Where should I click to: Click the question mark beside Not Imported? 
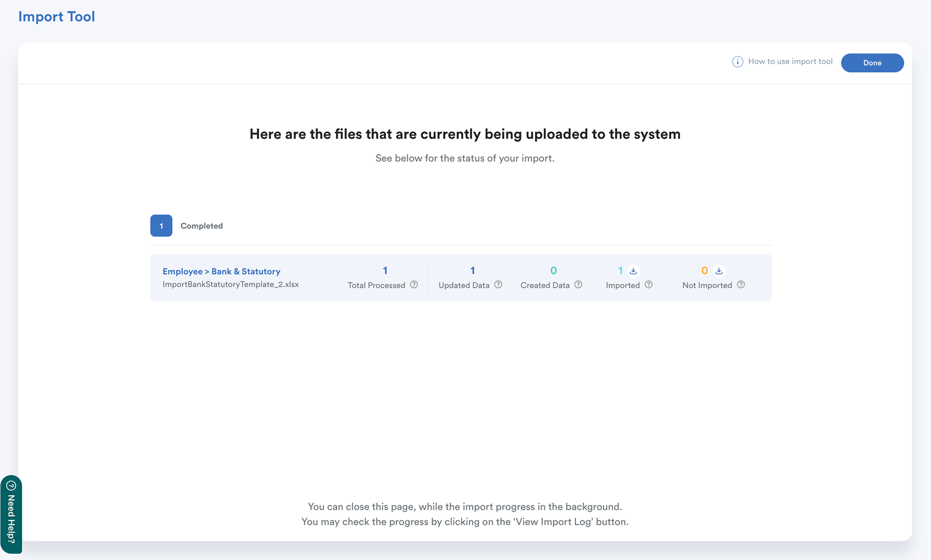point(741,284)
